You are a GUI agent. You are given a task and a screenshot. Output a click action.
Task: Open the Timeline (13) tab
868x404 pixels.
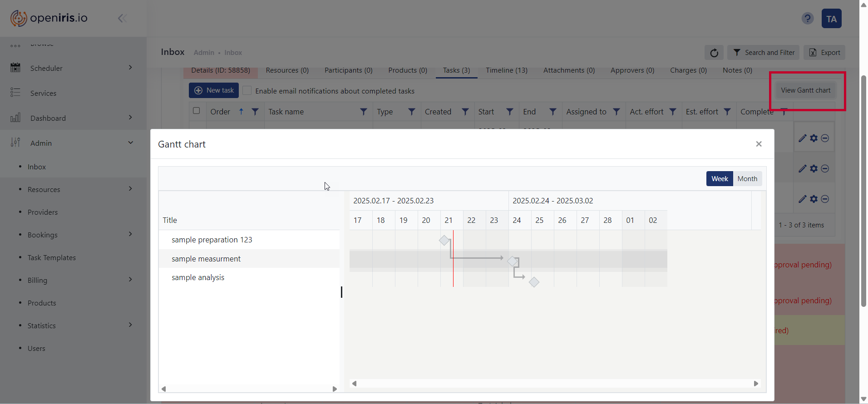point(506,70)
